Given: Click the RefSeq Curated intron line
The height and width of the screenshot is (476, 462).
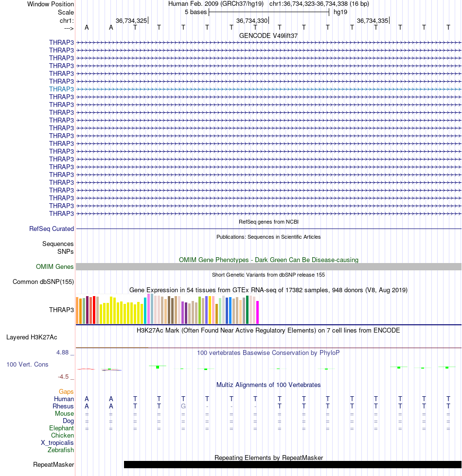Looking at the screenshot, I should pyautogui.click(x=268, y=229).
